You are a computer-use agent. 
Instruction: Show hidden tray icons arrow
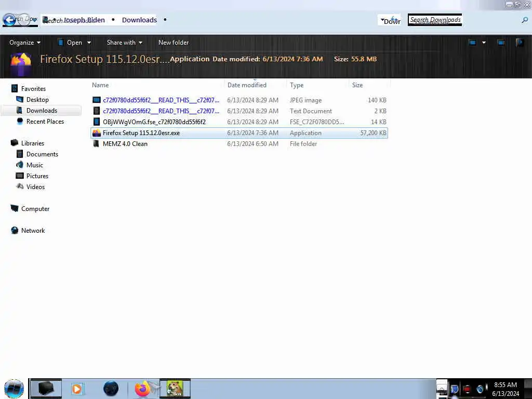pos(442,389)
